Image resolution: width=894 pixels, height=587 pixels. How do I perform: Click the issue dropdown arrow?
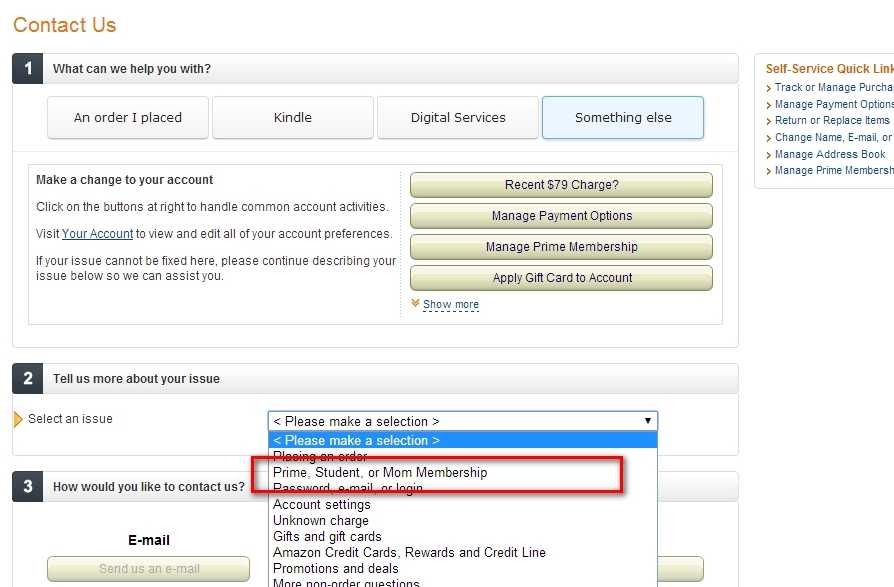[648, 421]
